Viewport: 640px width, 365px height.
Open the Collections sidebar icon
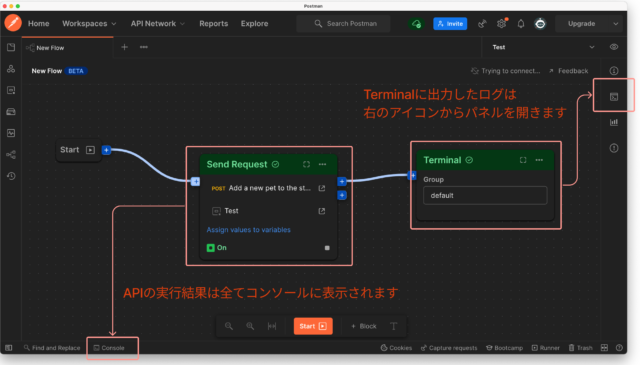(x=11, y=47)
